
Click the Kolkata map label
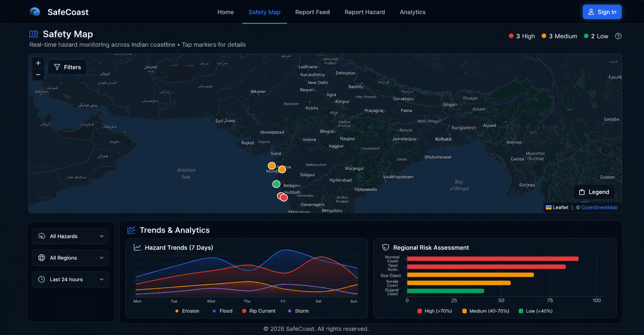pos(443,139)
